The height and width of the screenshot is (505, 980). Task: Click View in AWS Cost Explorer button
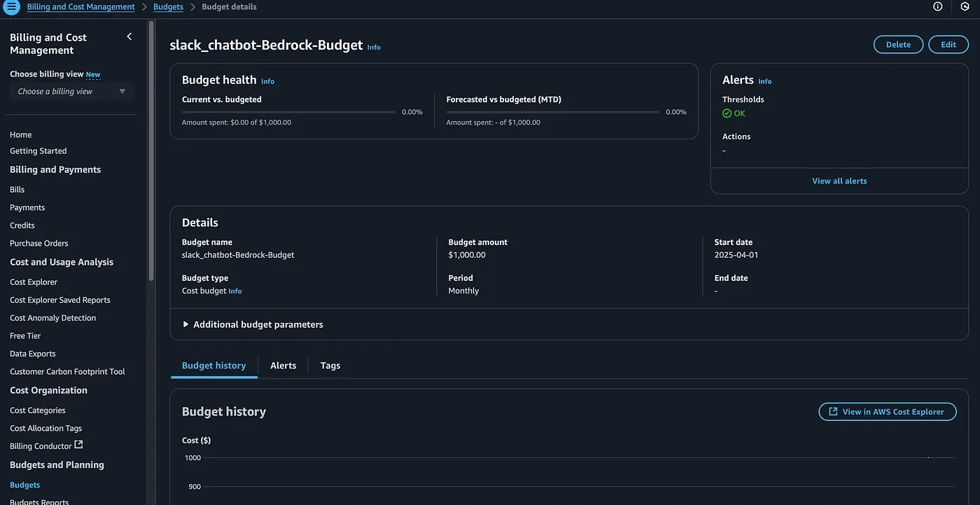(887, 411)
